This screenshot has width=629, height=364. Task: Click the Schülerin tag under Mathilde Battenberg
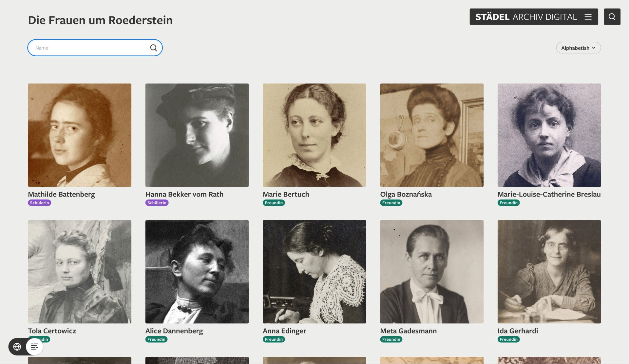(x=39, y=203)
